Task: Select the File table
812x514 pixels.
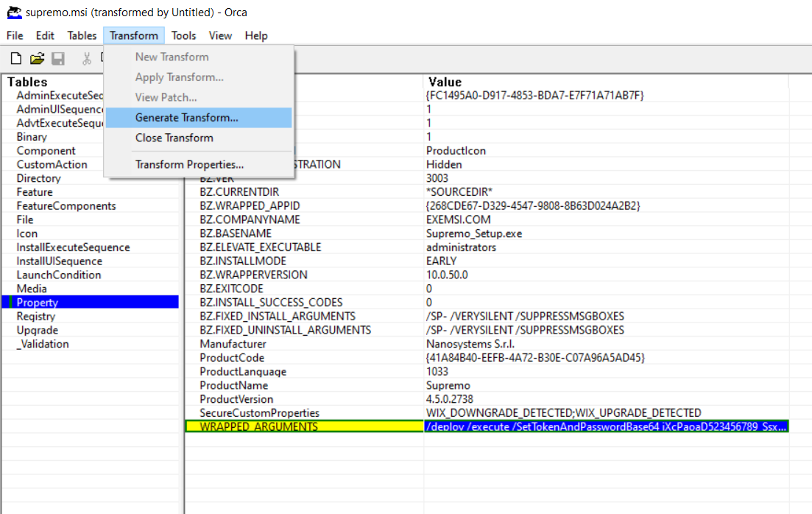Action: coord(25,219)
